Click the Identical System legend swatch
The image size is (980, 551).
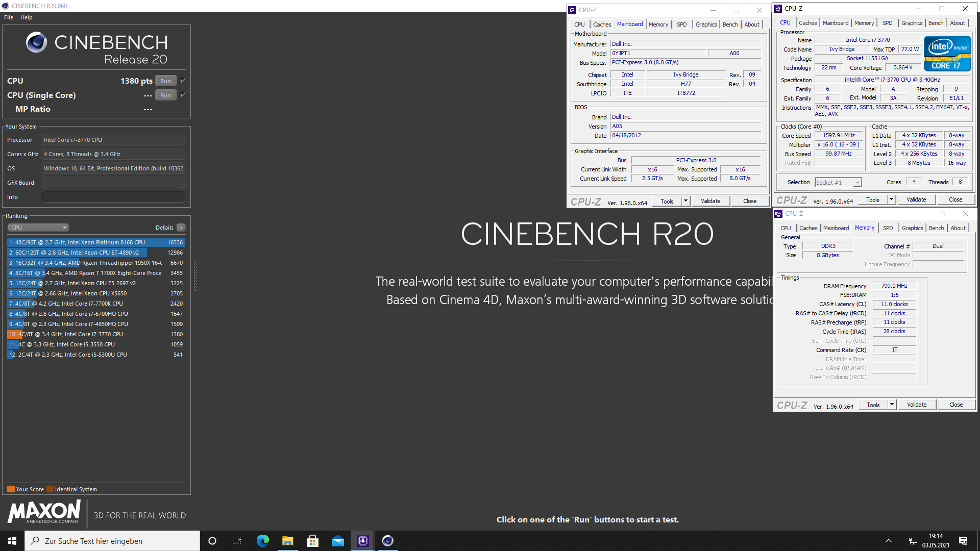pyautogui.click(x=50, y=489)
